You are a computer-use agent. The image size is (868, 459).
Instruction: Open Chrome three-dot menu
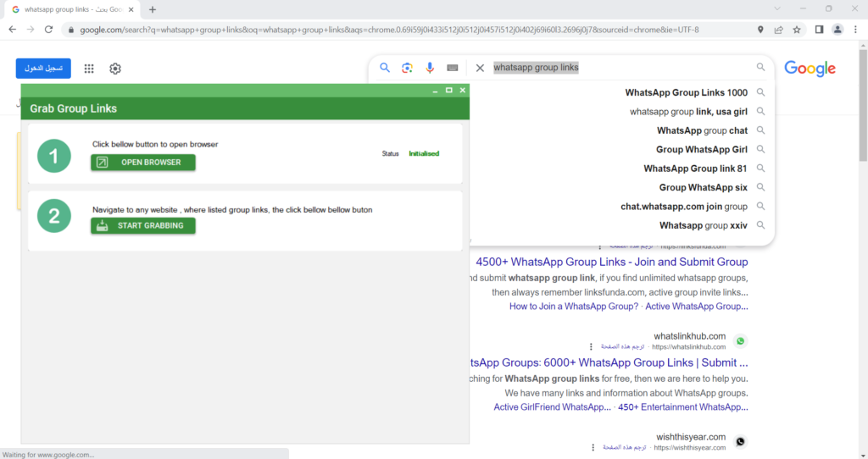point(856,30)
